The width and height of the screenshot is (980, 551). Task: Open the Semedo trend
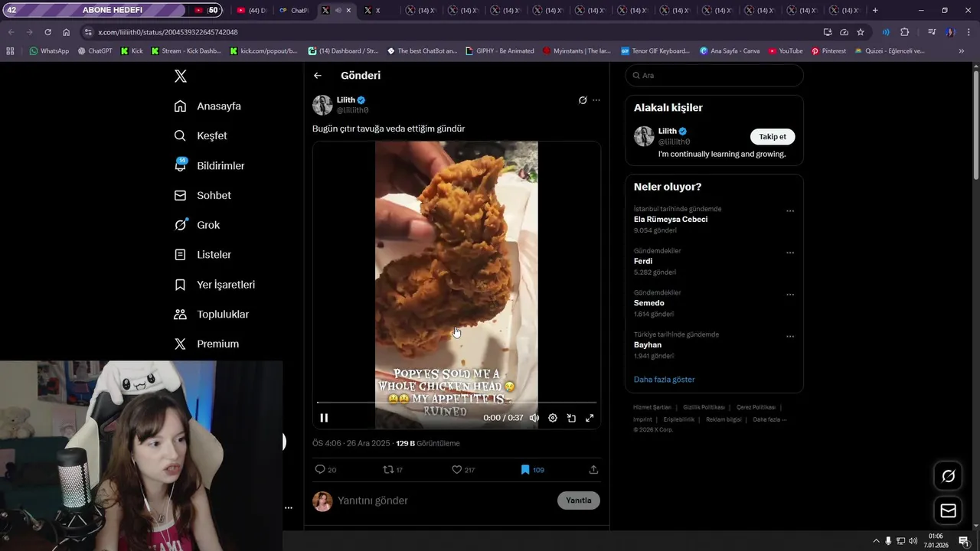[649, 303]
